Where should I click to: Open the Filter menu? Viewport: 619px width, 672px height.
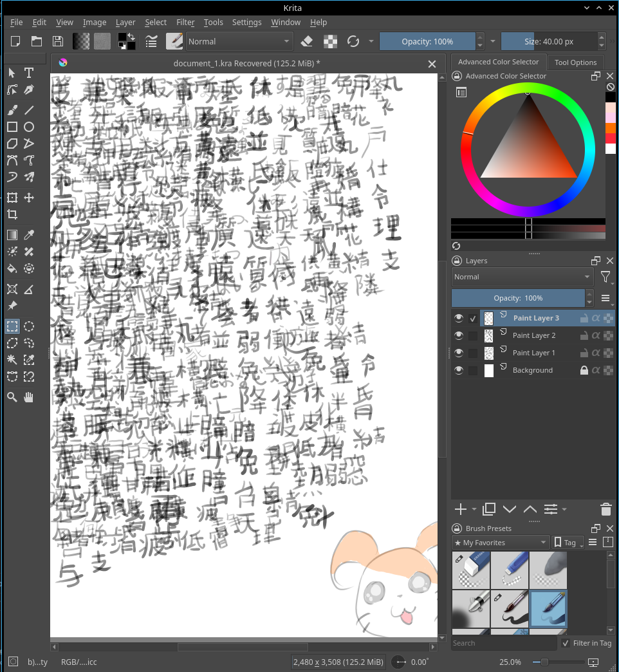coord(185,23)
